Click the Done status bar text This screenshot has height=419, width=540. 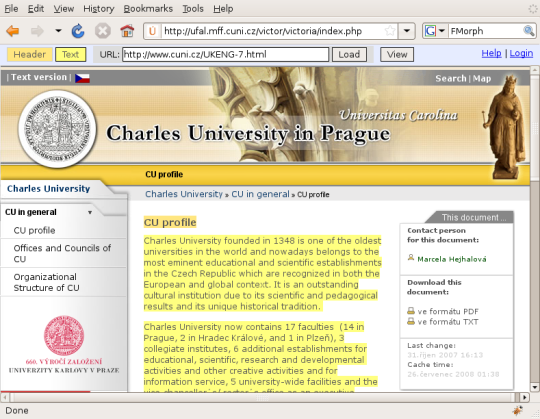17,410
